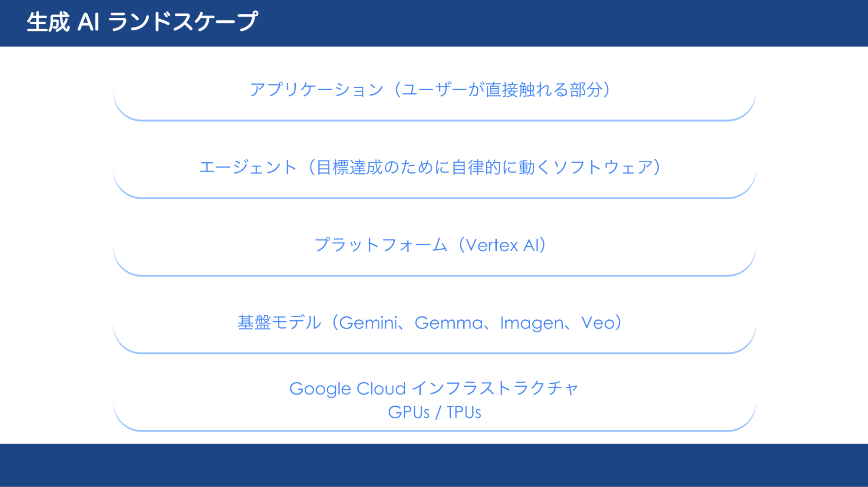Click the word Imagen in the models row
Image resolution: width=868 pixels, height=487 pixels.
532,323
